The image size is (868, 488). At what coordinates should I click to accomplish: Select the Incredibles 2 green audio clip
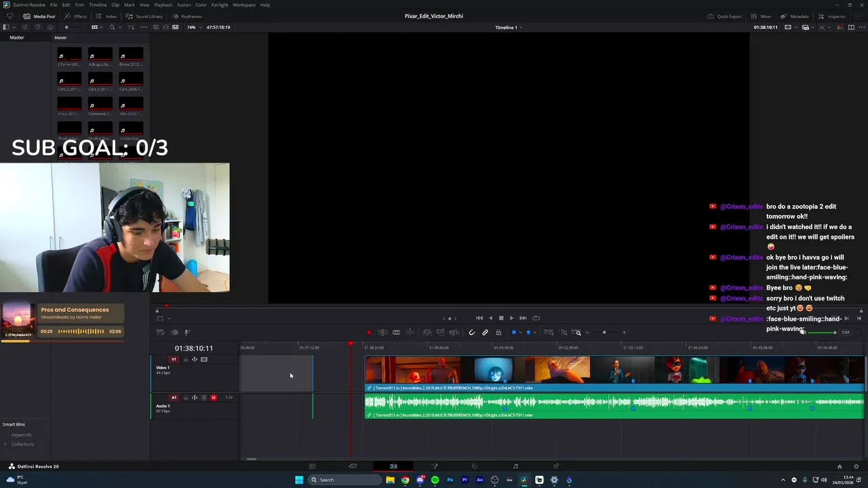click(614, 405)
